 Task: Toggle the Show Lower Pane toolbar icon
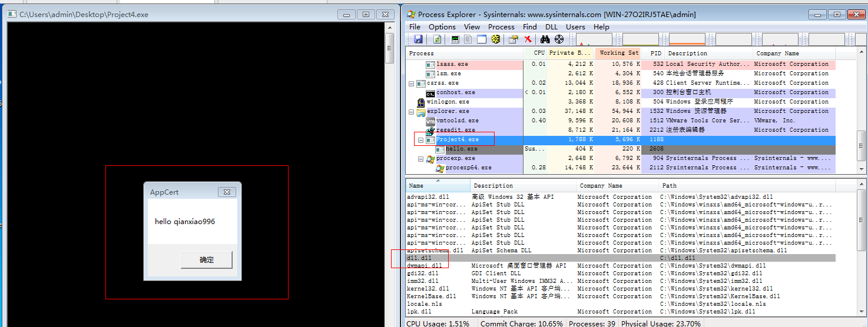[482, 39]
